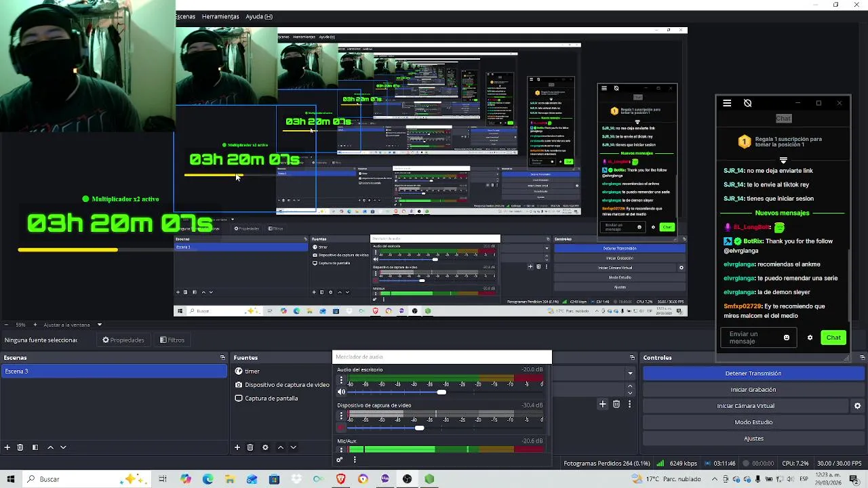
Task: Open chat settings gear icon
Action: point(810,338)
